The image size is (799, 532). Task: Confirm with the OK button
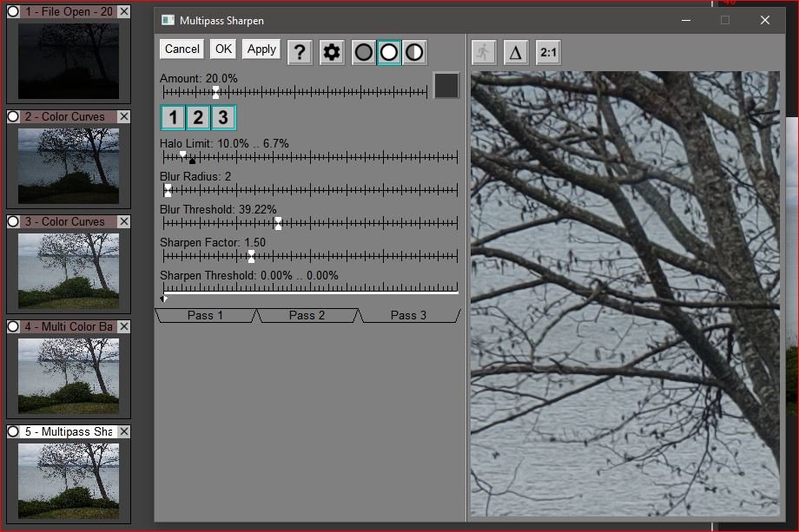point(222,49)
